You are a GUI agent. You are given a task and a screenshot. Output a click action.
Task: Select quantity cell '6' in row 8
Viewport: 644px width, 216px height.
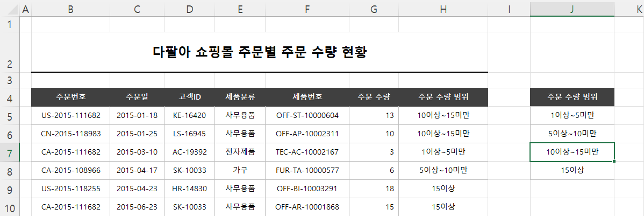tap(374, 170)
